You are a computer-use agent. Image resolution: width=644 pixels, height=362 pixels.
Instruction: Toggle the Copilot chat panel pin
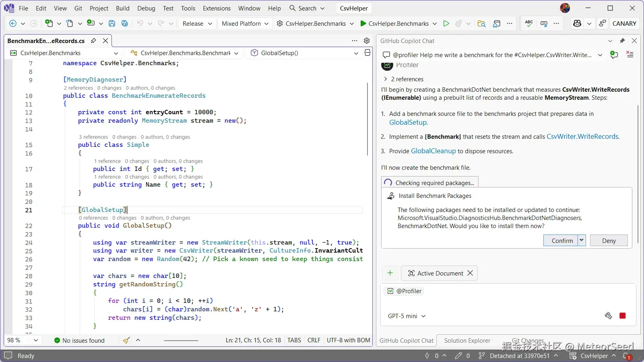622,41
